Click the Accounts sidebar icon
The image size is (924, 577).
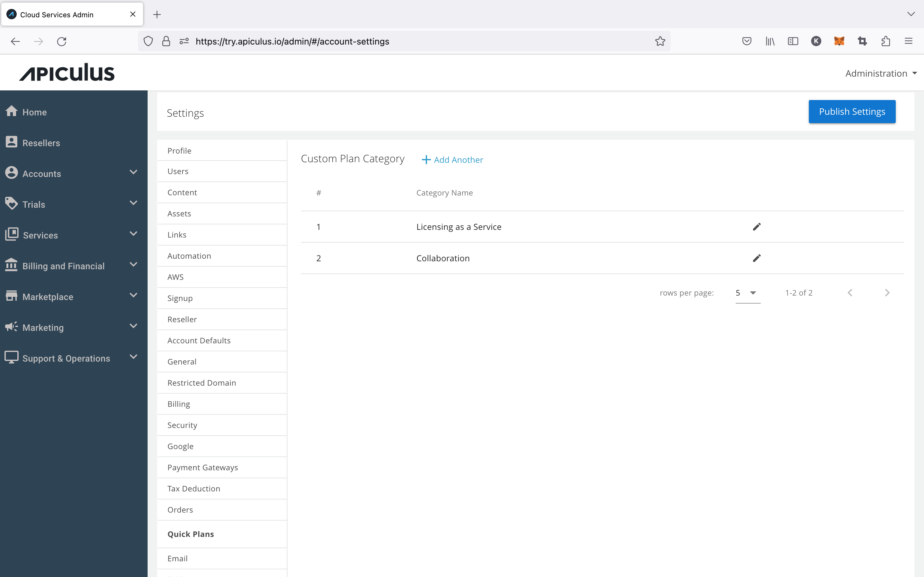point(11,173)
